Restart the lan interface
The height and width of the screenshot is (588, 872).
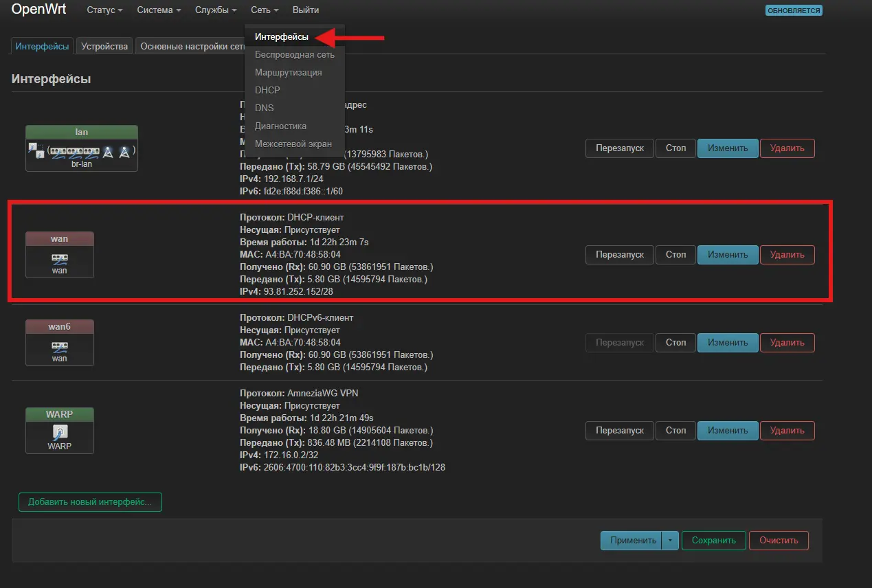click(x=620, y=148)
